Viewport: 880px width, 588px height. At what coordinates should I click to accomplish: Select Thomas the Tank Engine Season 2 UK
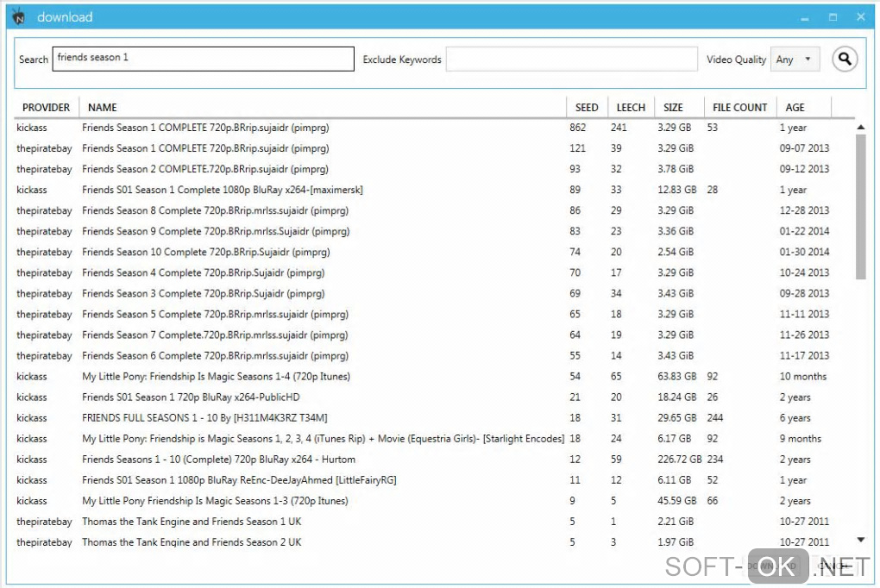coord(434,542)
